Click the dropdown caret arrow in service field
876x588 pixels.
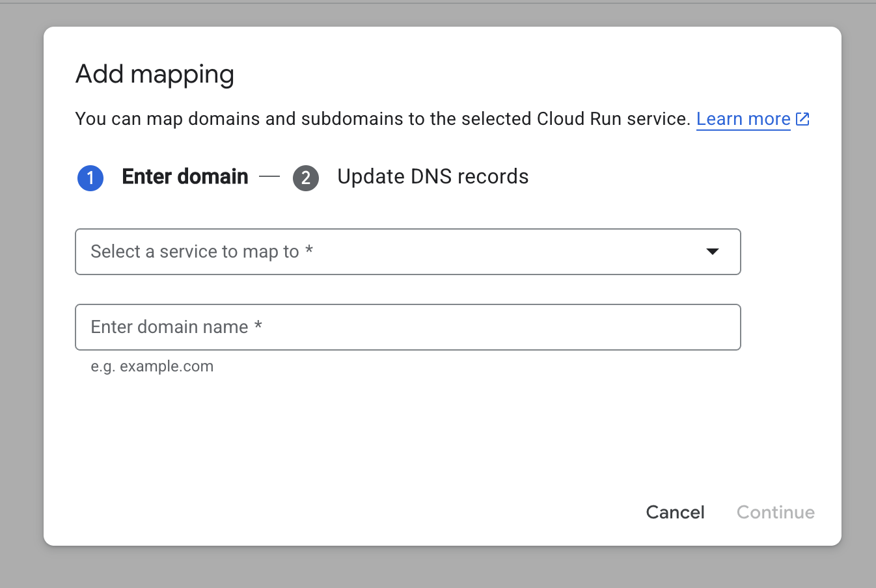pyautogui.click(x=713, y=252)
